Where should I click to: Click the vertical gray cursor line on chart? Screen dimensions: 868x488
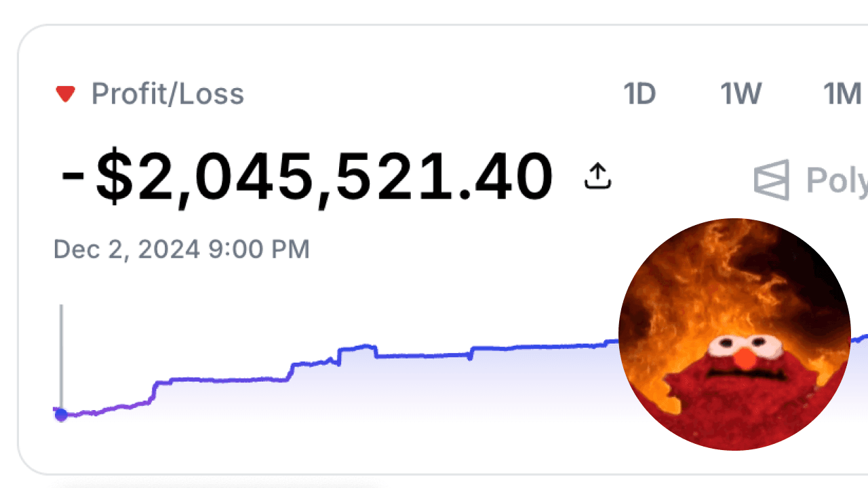[61, 352]
